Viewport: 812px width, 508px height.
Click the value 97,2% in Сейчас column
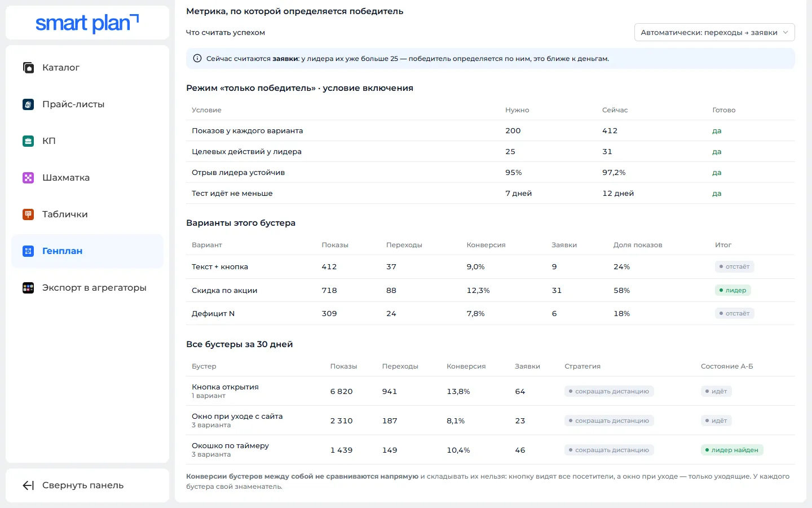[614, 173]
